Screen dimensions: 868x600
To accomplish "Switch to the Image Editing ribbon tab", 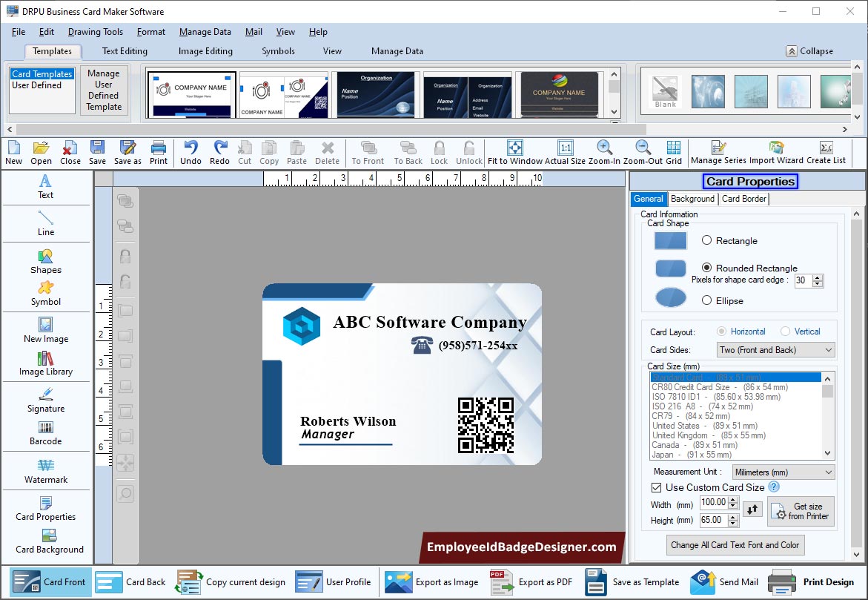I will pos(205,51).
